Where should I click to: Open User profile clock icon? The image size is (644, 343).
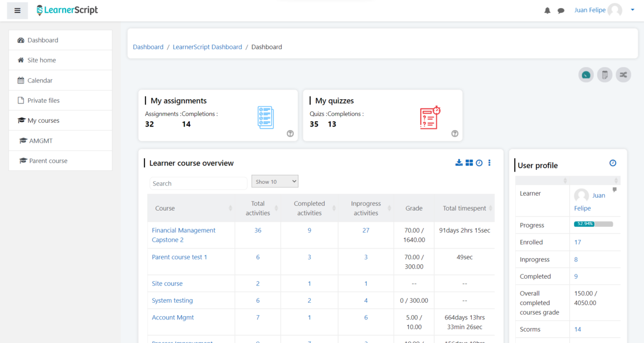[613, 163]
